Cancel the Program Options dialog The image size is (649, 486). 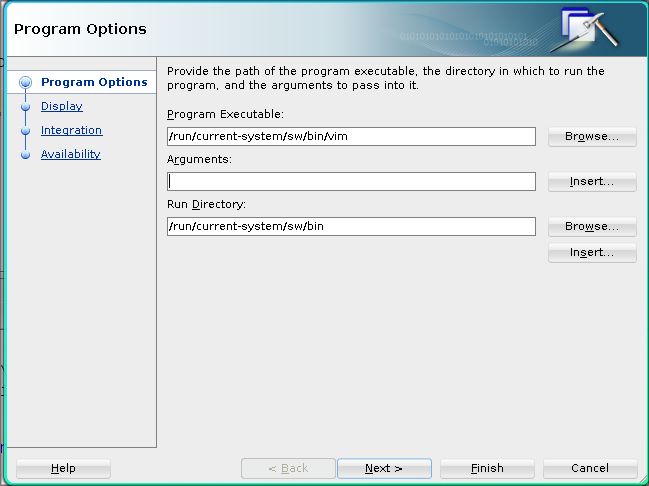point(590,468)
